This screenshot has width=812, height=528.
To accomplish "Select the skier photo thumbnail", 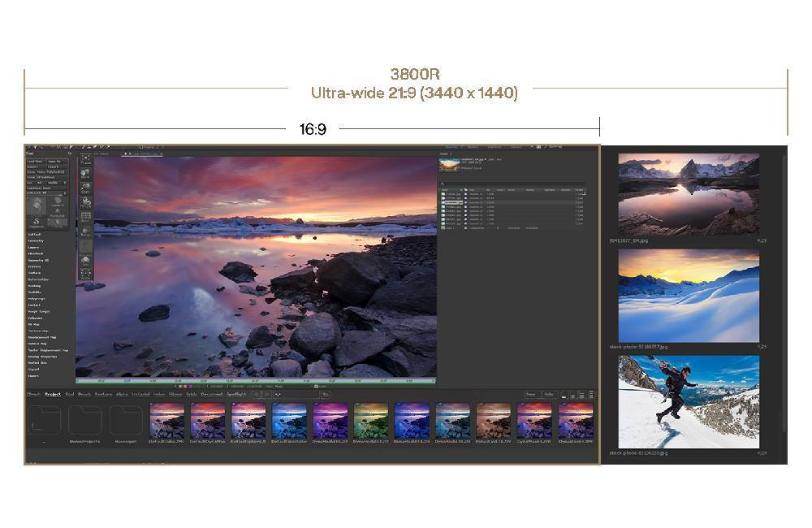I will [689, 401].
